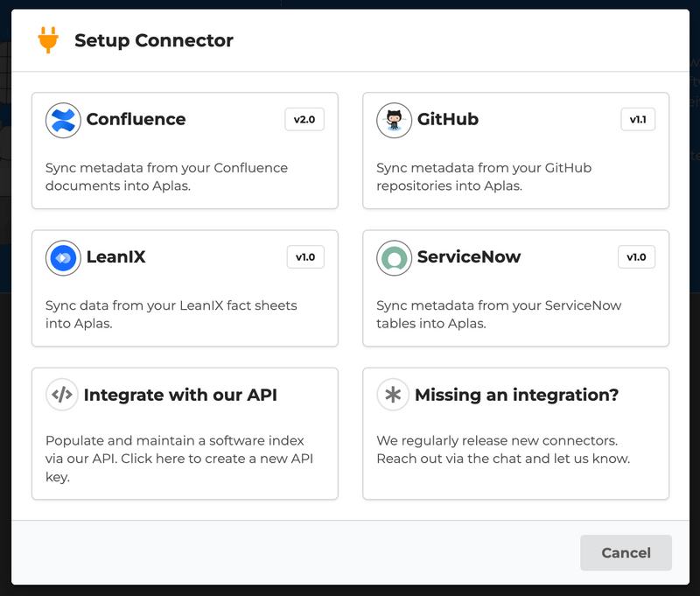Open the ServiceNow connector heading
700x596 pixels.
(469, 257)
